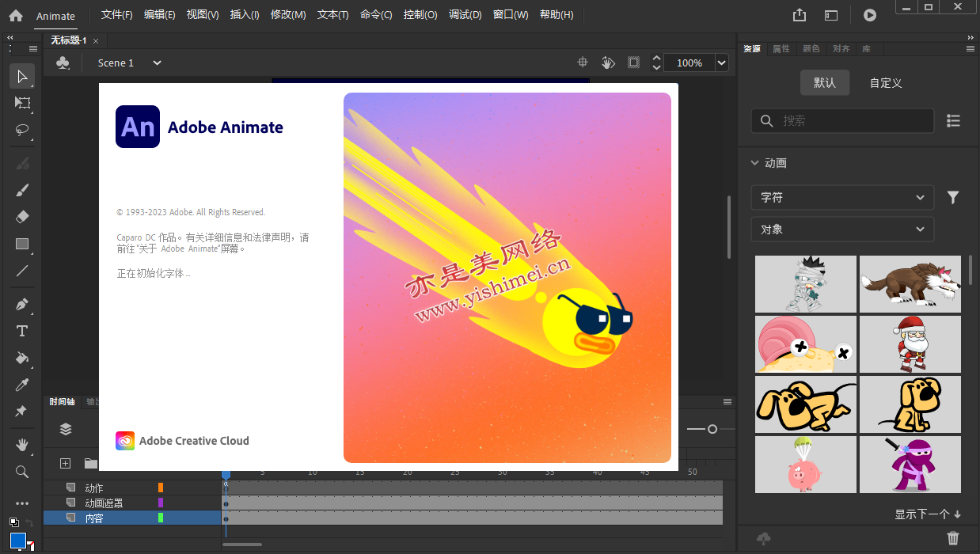Select the Zoom magnifier tool
This screenshot has height=554, width=980.
click(x=22, y=471)
